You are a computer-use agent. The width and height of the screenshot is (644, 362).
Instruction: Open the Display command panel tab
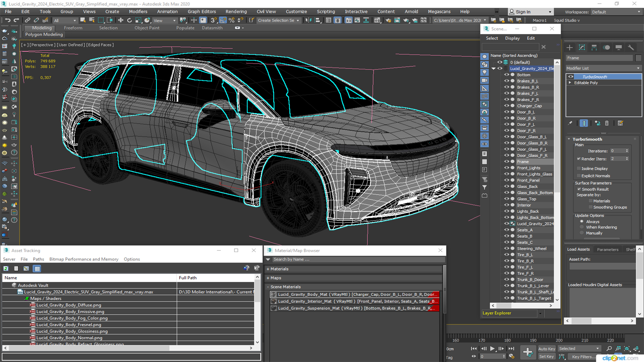click(x=619, y=48)
